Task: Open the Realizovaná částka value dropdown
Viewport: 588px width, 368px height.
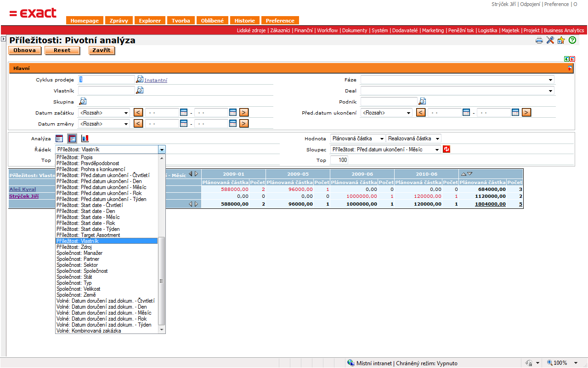Action: tap(413, 138)
